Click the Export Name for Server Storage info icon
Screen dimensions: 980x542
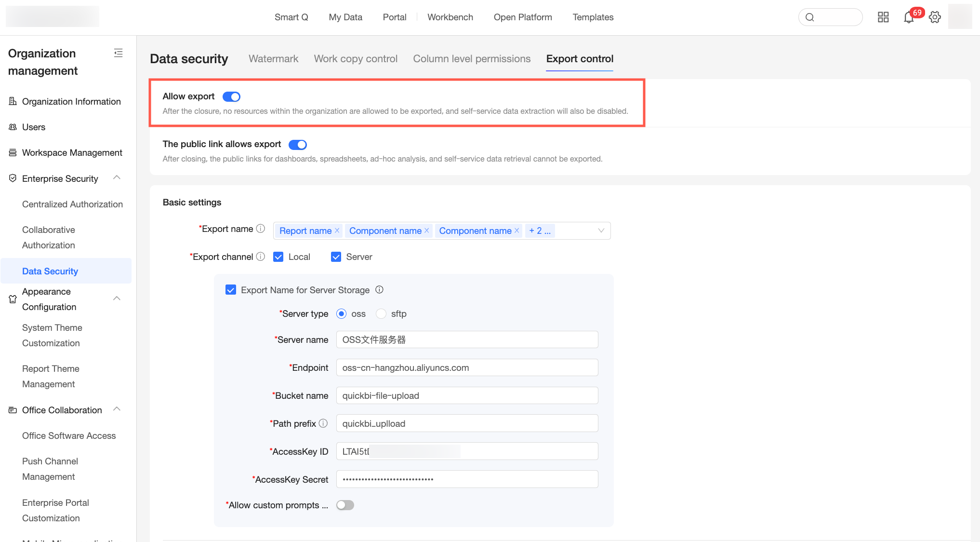(379, 290)
